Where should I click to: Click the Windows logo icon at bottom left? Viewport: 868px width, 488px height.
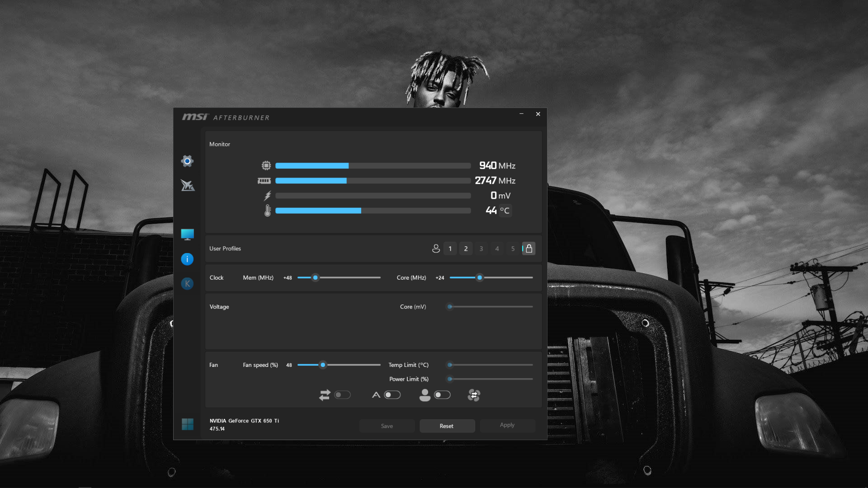coord(187,424)
